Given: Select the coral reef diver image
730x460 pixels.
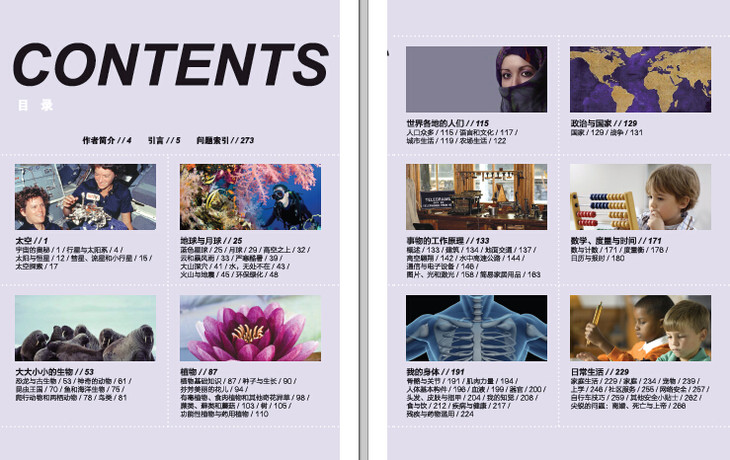Looking at the screenshot, I should (x=250, y=197).
